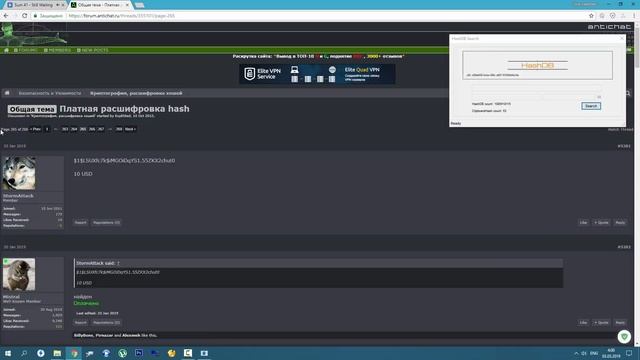Click the Watch Thread link
The image size is (640, 360).
pyautogui.click(x=621, y=129)
